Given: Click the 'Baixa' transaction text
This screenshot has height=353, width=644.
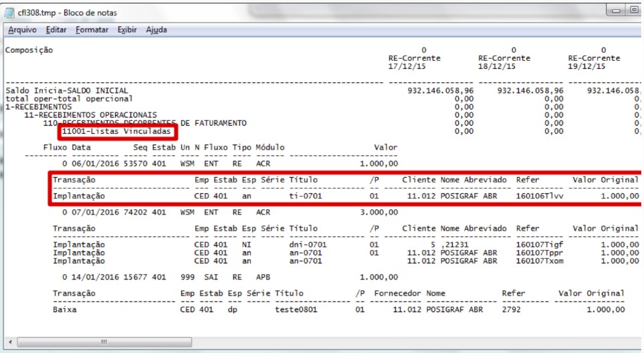Looking at the screenshot, I should pyautogui.click(x=64, y=310).
